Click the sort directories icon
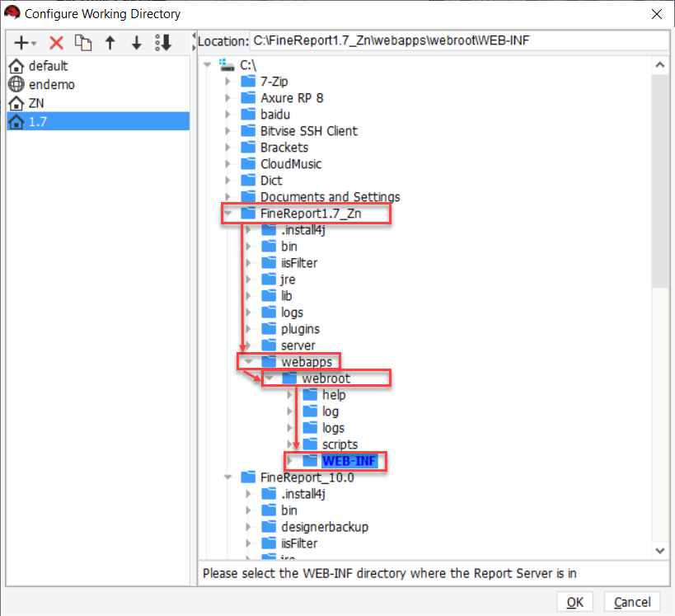 click(163, 43)
